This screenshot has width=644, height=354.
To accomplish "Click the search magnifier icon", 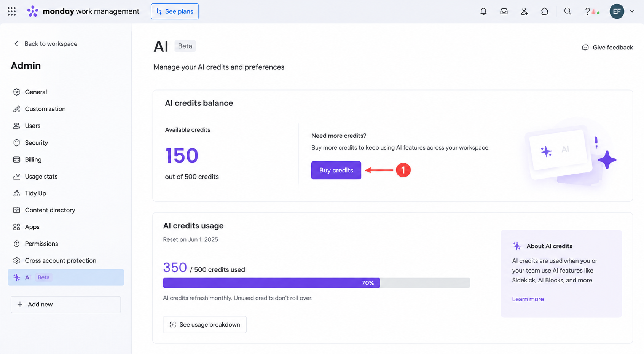I will coord(567,11).
